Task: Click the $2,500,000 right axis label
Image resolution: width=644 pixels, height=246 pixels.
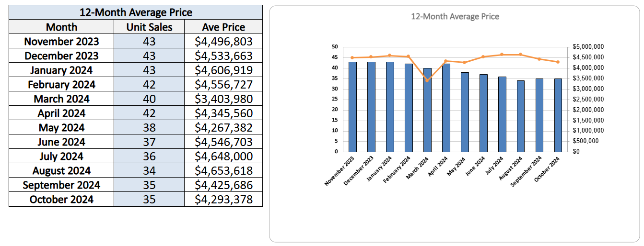Action: [x=588, y=99]
